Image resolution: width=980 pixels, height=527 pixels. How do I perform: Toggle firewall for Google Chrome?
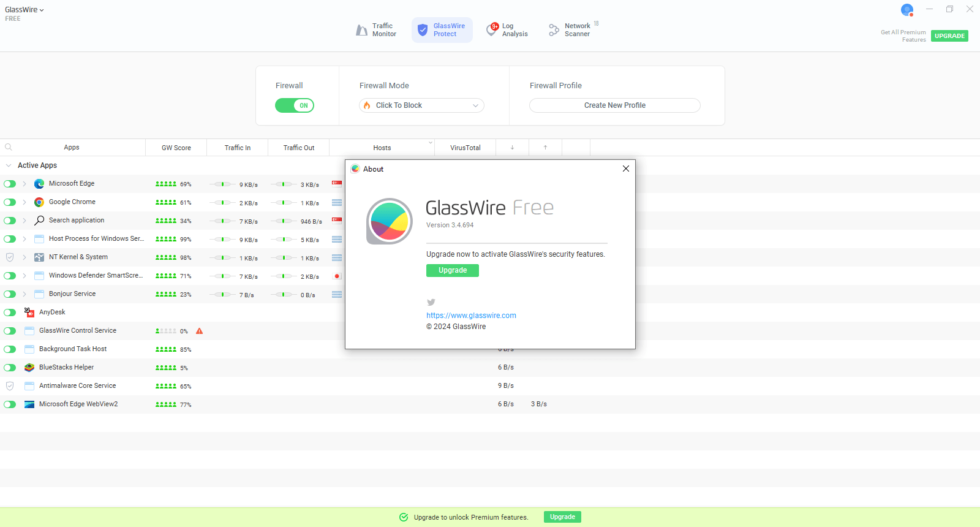pyautogui.click(x=10, y=202)
